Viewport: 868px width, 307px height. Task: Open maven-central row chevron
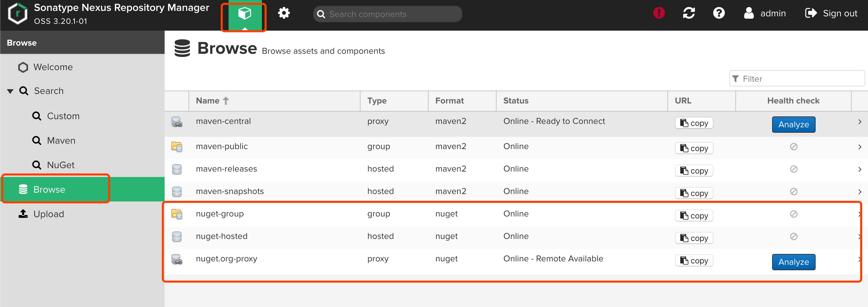859,122
